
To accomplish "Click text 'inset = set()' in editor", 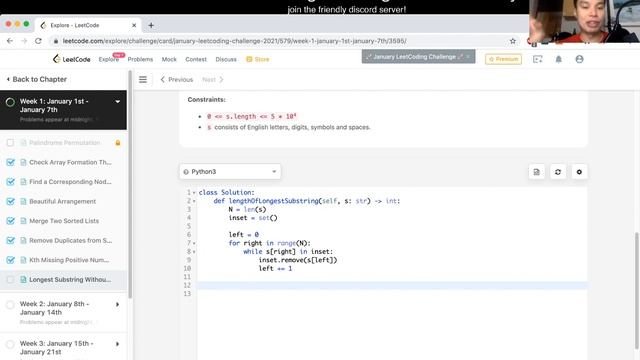I will (253, 218).
